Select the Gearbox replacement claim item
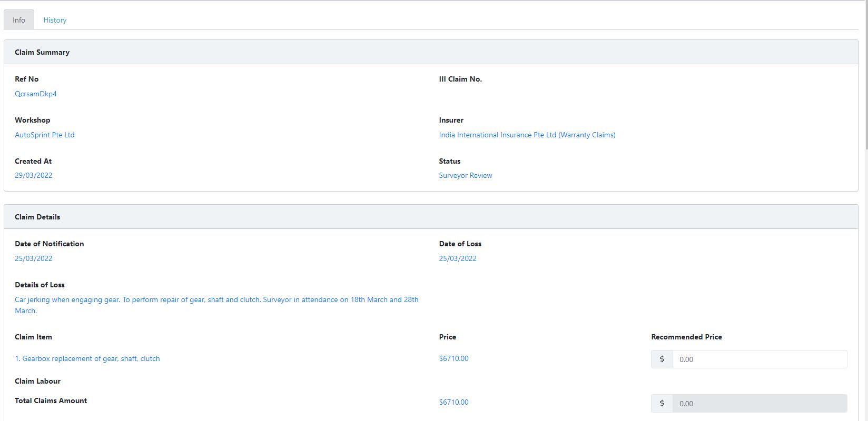 [x=87, y=358]
